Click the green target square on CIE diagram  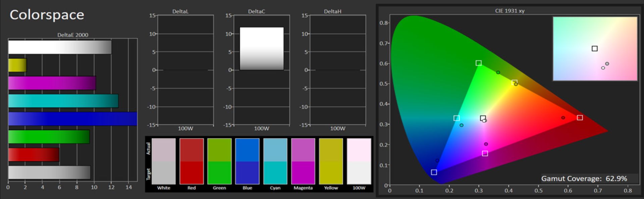click(479, 63)
